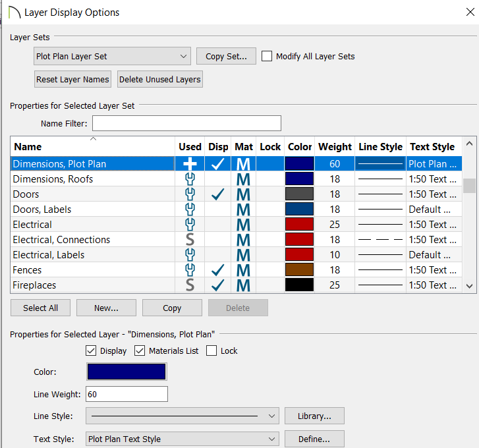Toggle display checkmark for Fireplaces layer
This screenshot has width=479, height=448.
click(x=218, y=285)
